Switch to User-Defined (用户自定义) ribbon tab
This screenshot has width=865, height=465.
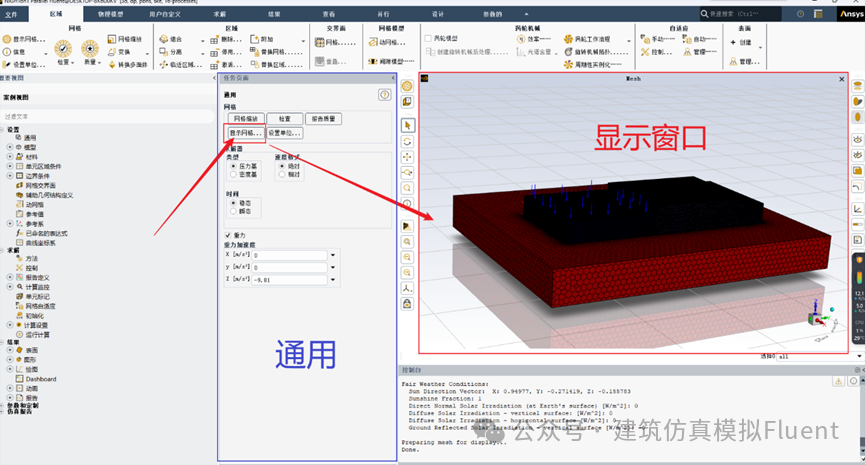click(165, 14)
